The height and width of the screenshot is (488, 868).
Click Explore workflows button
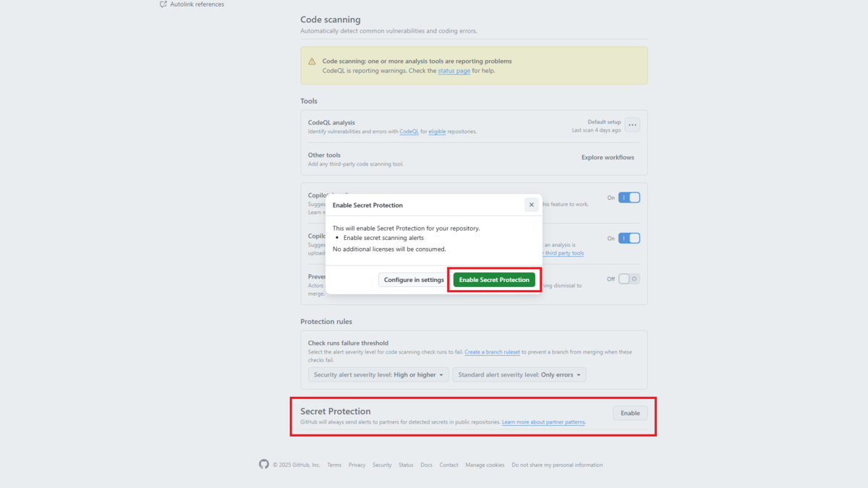pyautogui.click(x=608, y=158)
